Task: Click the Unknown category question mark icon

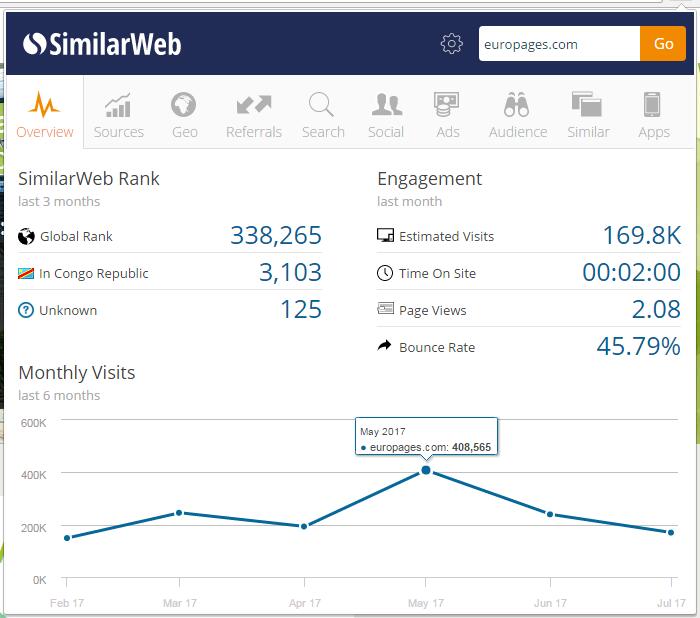Action: [26, 310]
